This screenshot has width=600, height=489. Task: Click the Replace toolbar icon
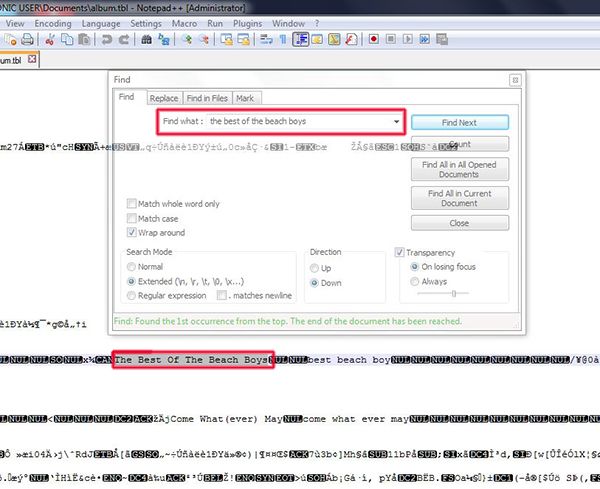(x=164, y=39)
